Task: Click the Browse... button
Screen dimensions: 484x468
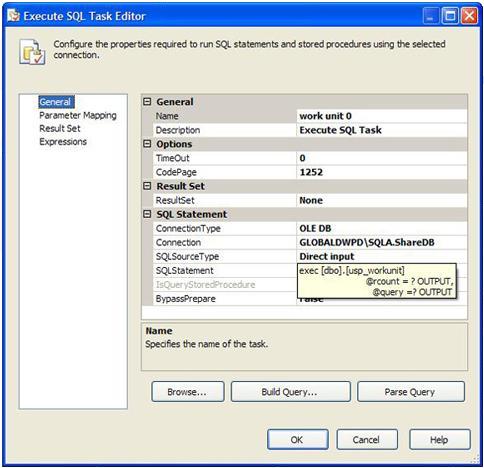Action: pos(188,392)
